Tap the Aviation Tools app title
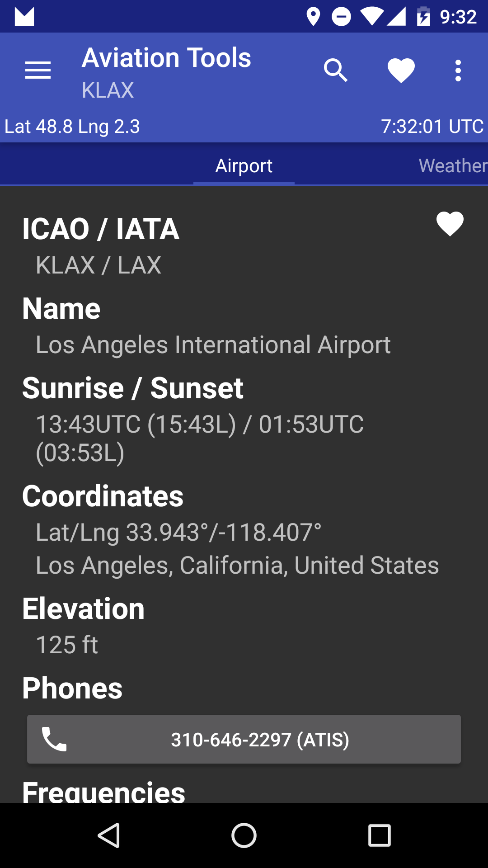 click(166, 58)
